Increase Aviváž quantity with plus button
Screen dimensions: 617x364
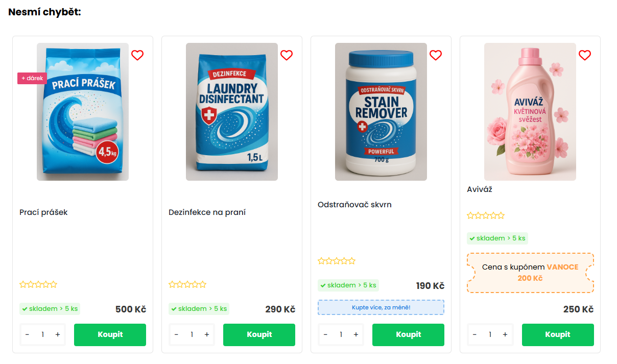tap(505, 335)
